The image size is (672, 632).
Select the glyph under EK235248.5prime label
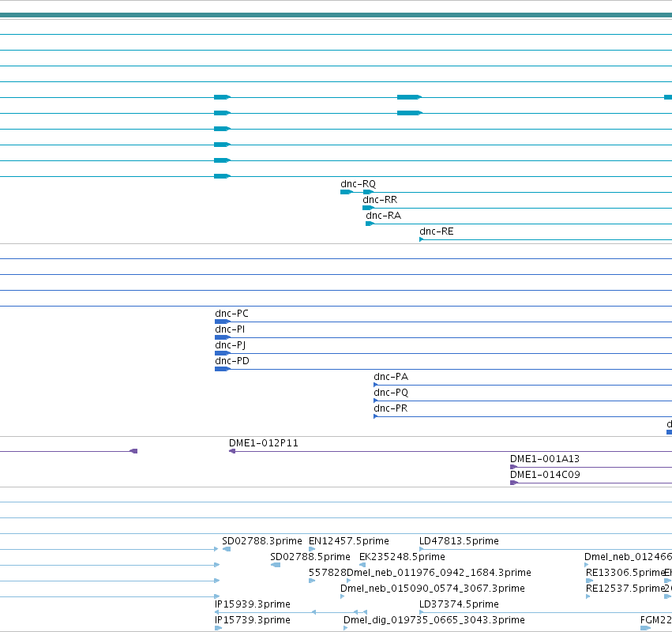coord(362,565)
